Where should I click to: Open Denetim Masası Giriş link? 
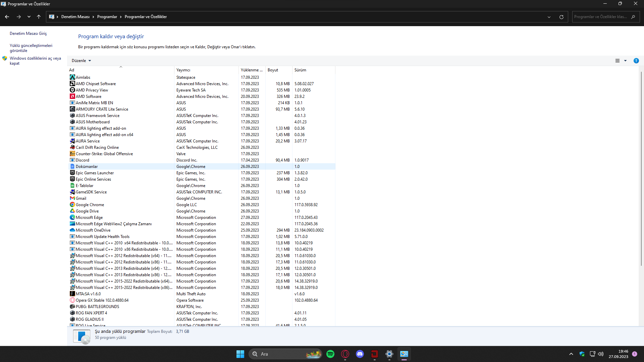point(28,34)
